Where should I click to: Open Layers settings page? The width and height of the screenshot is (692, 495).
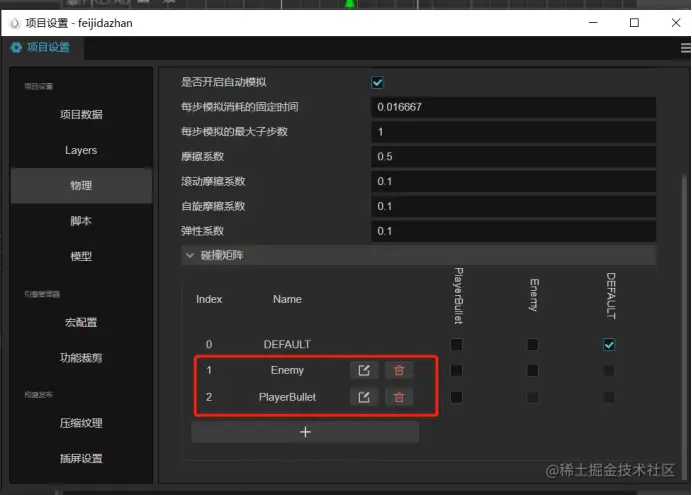coord(81,150)
